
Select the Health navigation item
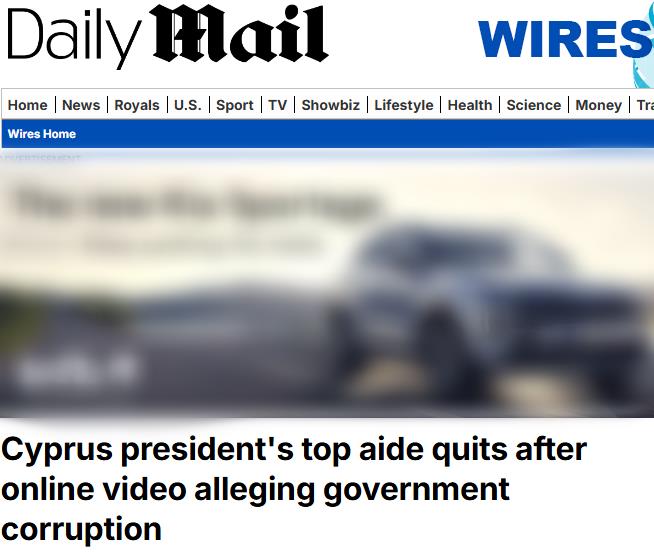tap(470, 105)
